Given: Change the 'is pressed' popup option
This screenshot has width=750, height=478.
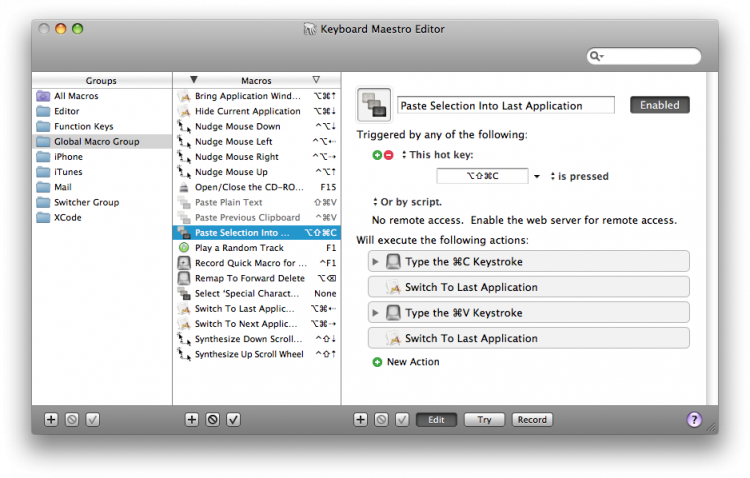Looking at the screenshot, I should (x=579, y=176).
